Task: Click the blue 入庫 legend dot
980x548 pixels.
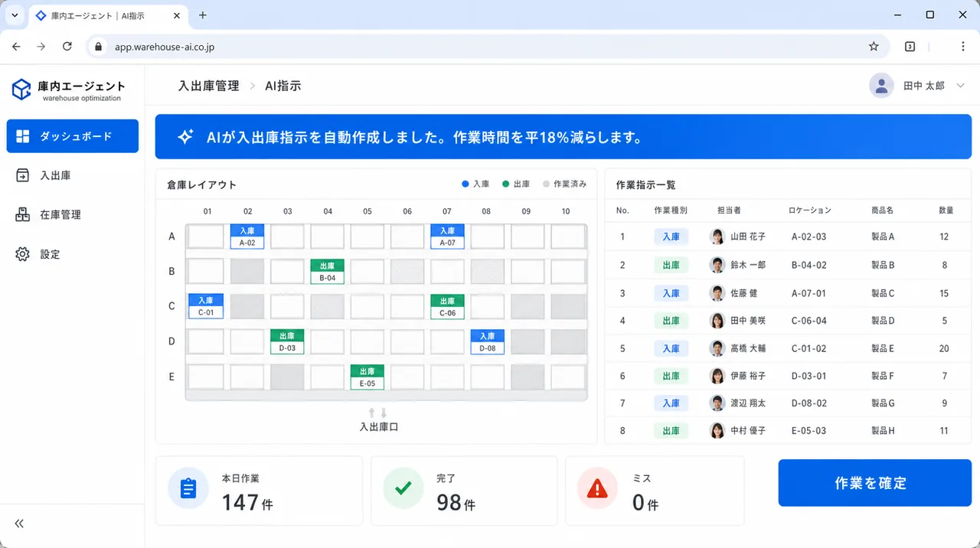Action: 465,184
